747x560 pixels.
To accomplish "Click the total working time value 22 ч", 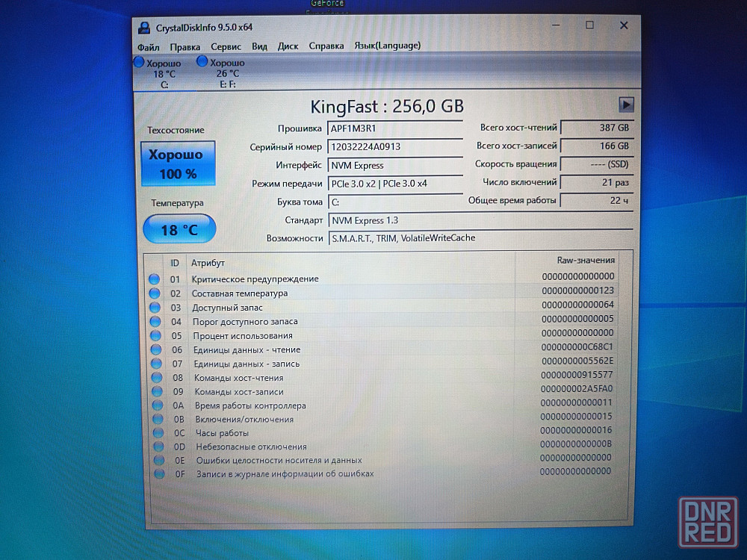I will (598, 200).
